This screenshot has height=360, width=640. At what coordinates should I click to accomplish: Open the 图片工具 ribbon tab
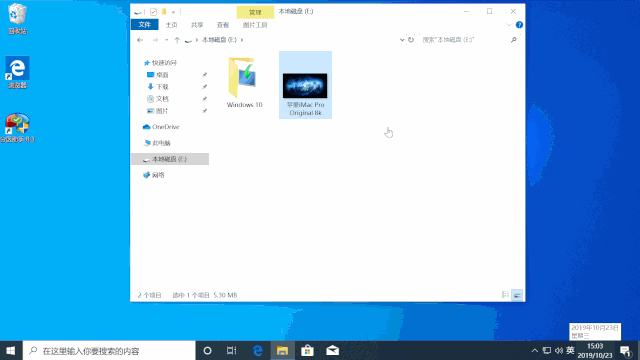pos(255,25)
